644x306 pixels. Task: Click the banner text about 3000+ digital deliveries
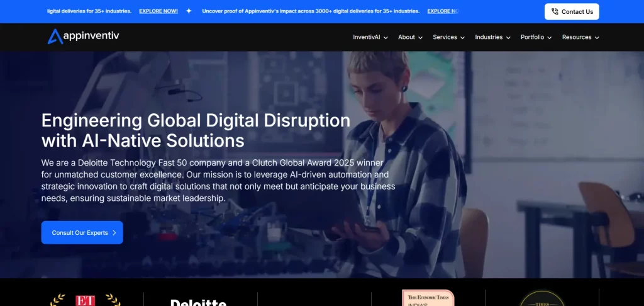click(x=311, y=11)
